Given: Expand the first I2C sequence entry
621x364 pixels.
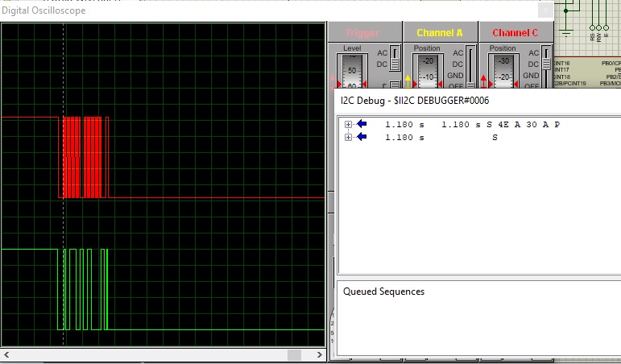Looking at the screenshot, I should pyautogui.click(x=348, y=125).
